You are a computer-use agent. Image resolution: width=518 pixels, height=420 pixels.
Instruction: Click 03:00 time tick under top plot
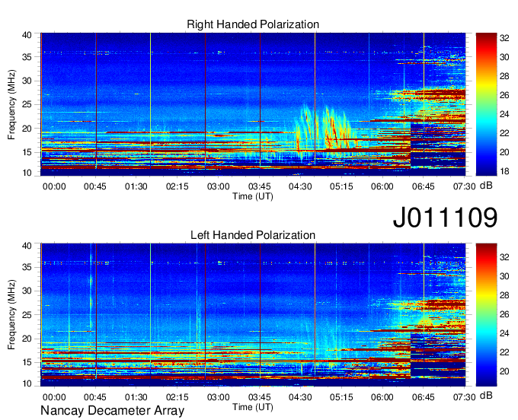point(218,186)
